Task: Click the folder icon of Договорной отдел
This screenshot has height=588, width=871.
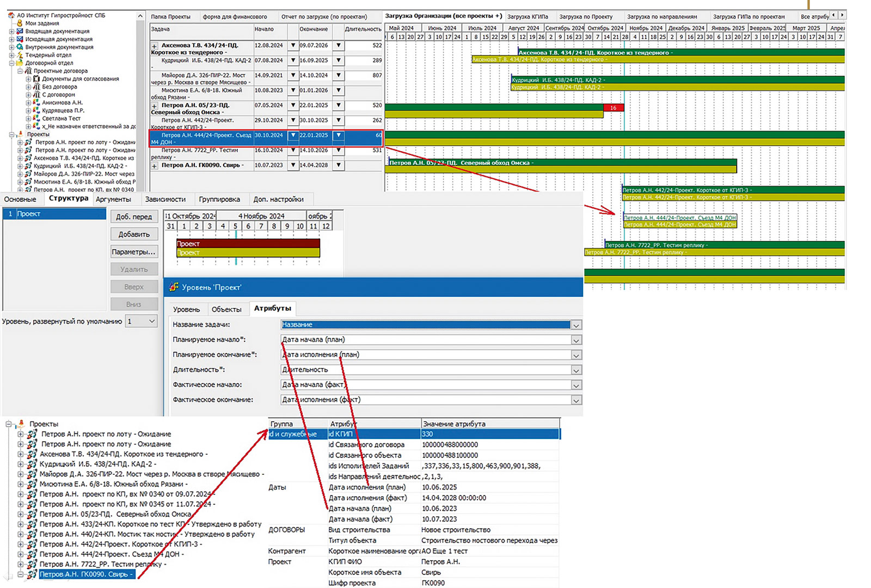Action: tap(20, 63)
